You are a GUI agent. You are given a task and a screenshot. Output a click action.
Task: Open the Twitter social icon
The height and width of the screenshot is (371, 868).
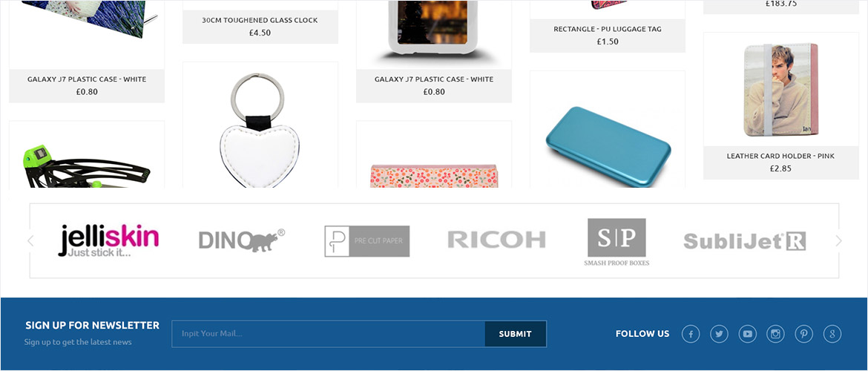click(719, 334)
